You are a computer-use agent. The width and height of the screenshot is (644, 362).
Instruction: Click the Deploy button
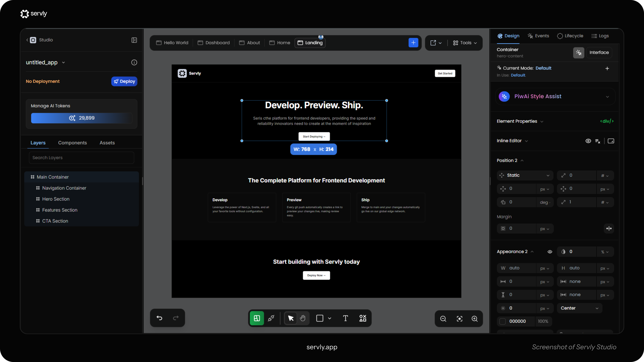(x=124, y=81)
